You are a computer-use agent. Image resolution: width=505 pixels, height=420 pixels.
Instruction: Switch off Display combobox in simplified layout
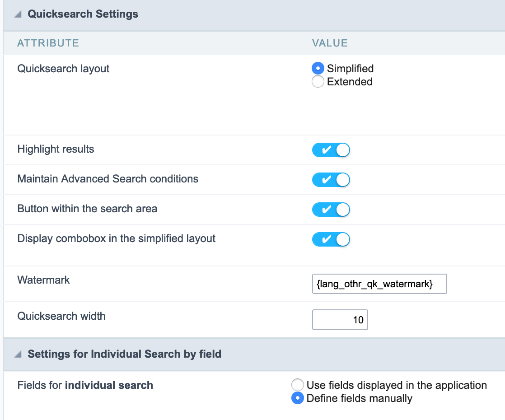point(331,239)
